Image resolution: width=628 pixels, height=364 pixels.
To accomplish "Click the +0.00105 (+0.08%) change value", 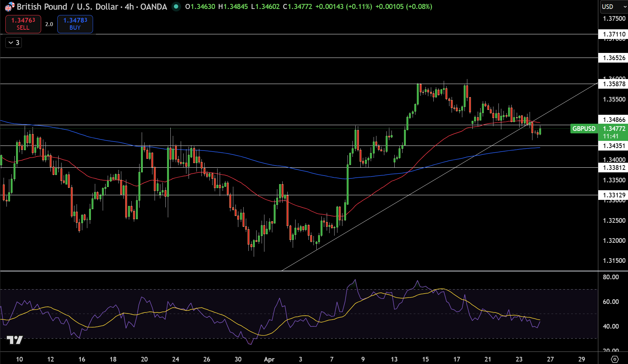I will tap(404, 6).
